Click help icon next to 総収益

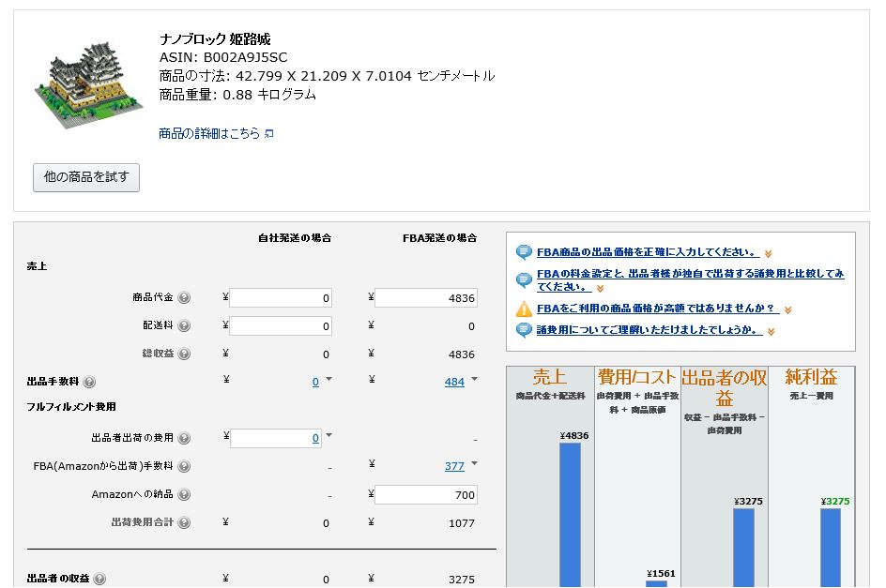pyautogui.click(x=184, y=354)
